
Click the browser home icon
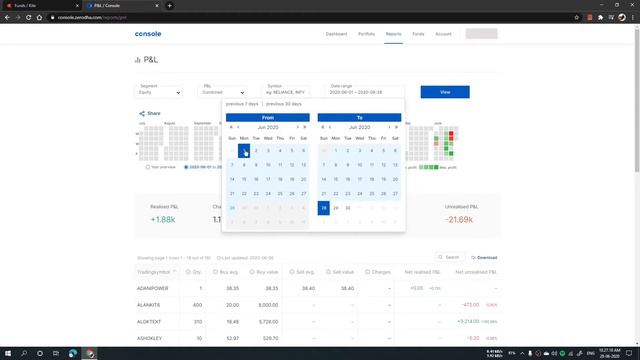[x=39, y=18]
